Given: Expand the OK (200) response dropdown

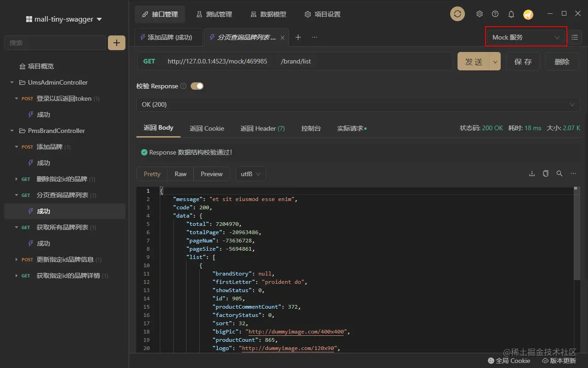Looking at the screenshot, I should (x=358, y=104).
